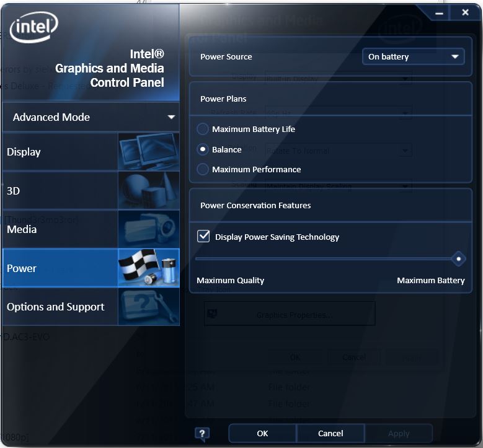Viewport: 483px width, 448px height.
Task: Click the OK button
Action: (262, 434)
